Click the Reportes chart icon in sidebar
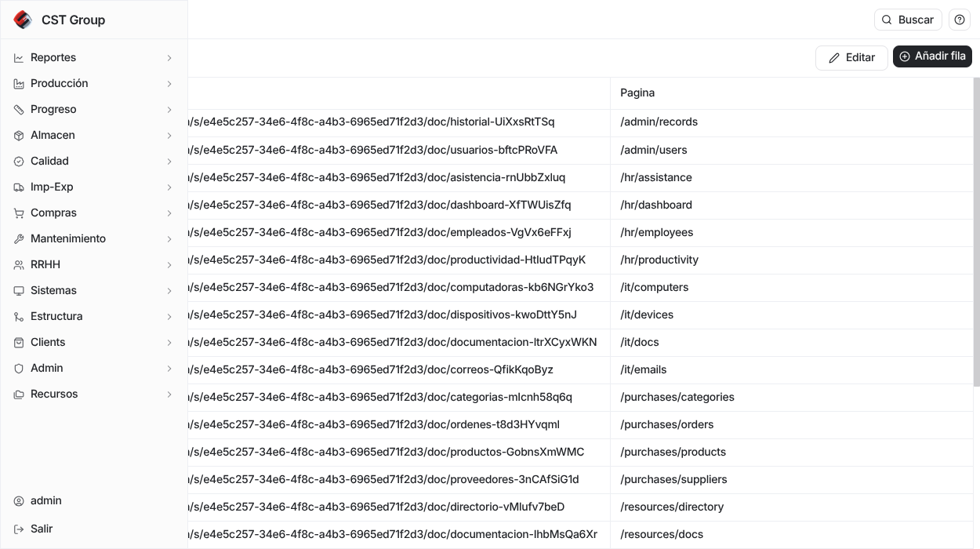980x549 pixels. [19, 58]
